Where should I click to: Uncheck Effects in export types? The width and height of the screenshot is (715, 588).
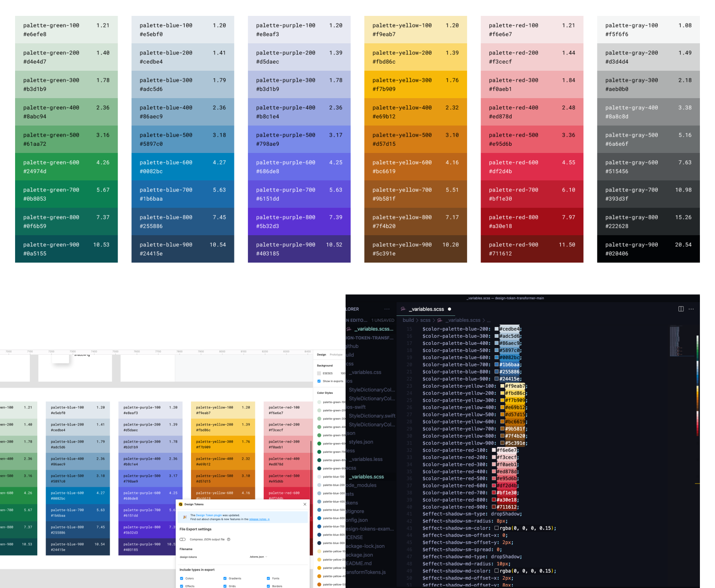182,586
